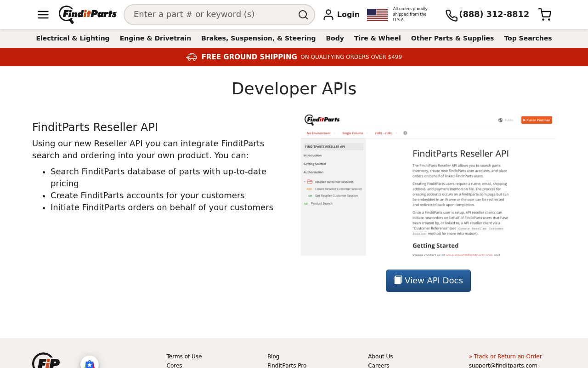Open the Blog footer link
Viewport: 588px width, 368px height.
[x=273, y=356]
